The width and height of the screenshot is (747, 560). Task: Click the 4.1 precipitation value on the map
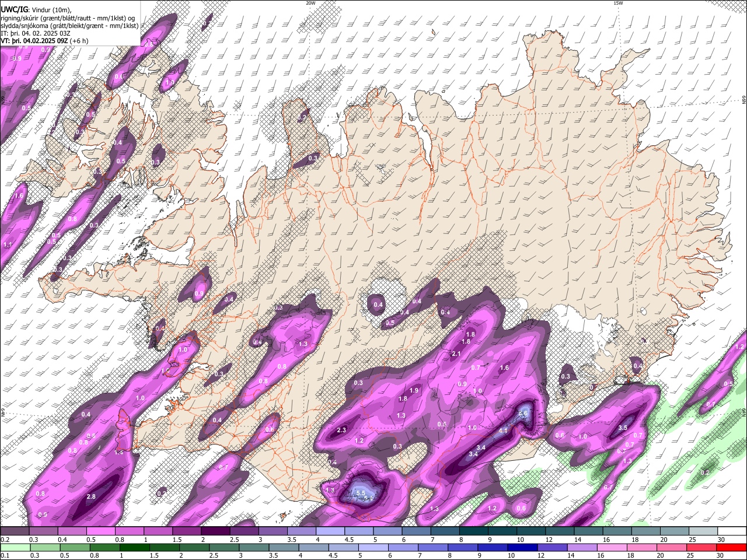tap(503, 431)
